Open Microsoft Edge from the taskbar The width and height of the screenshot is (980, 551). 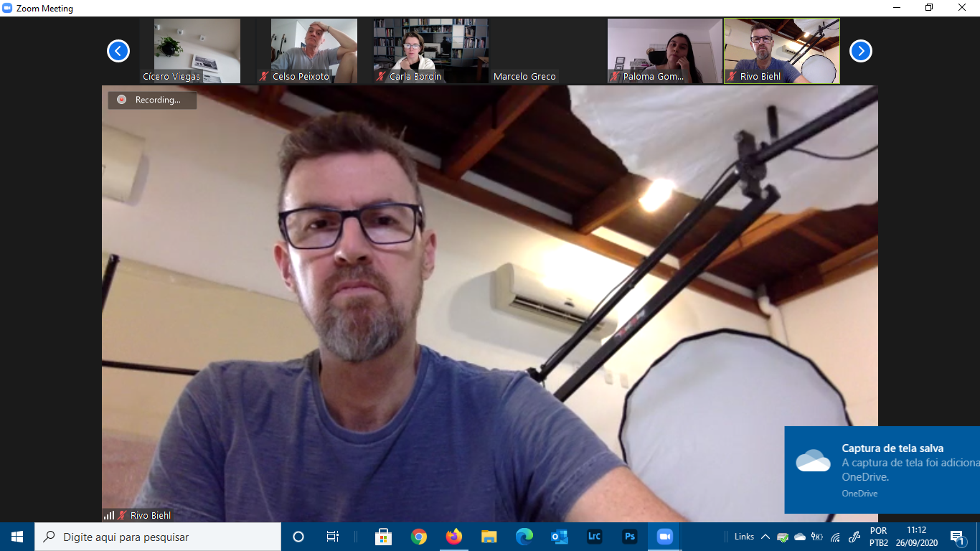pyautogui.click(x=524, y=537)
